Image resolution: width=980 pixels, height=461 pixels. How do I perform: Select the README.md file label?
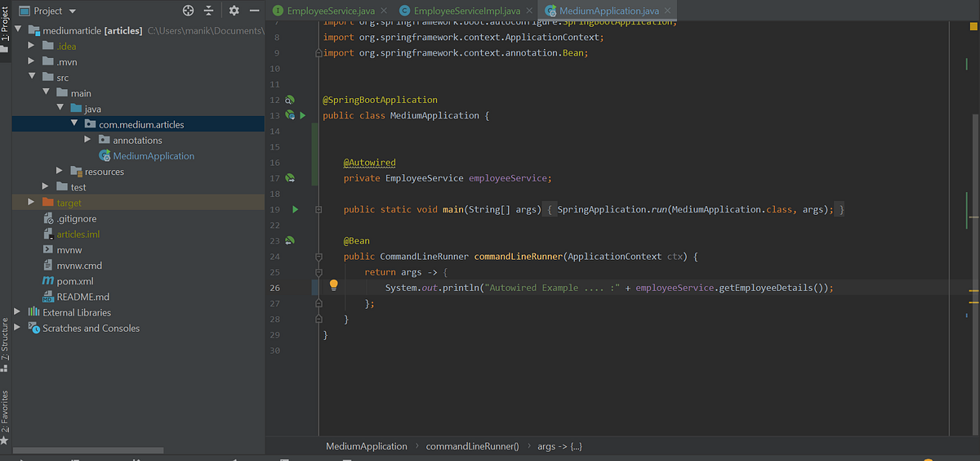(x=82, y=297)
